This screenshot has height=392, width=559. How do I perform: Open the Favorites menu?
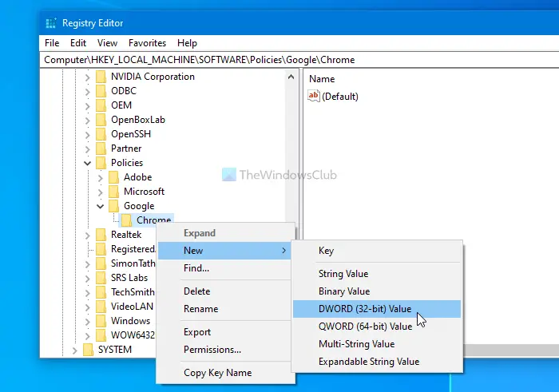click(147, 43)
